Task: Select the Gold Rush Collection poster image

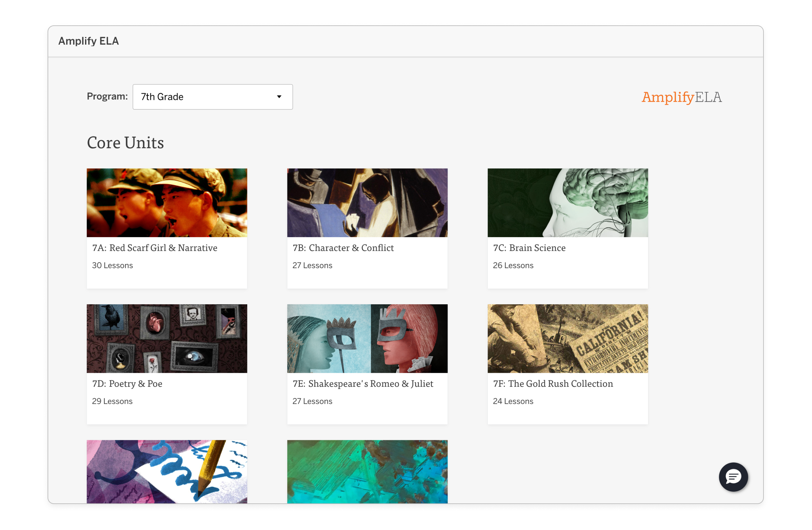Action: click(x=567, y=338)
